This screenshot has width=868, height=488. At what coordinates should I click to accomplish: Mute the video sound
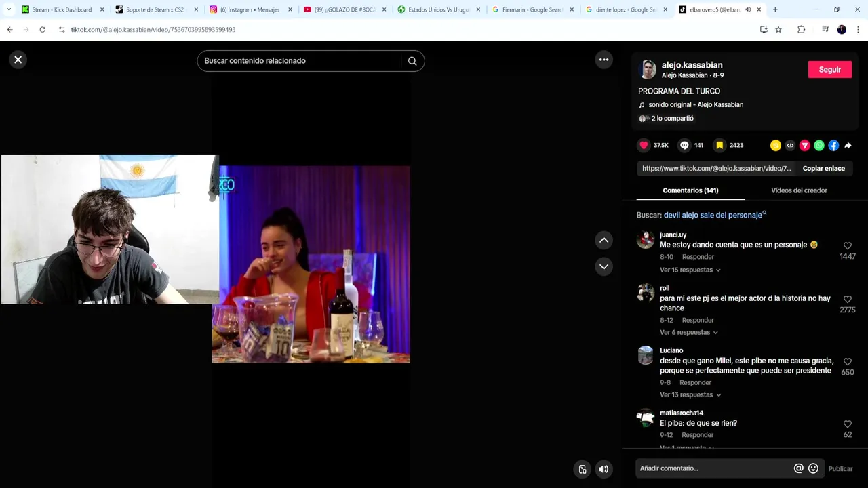coord(604,469)
